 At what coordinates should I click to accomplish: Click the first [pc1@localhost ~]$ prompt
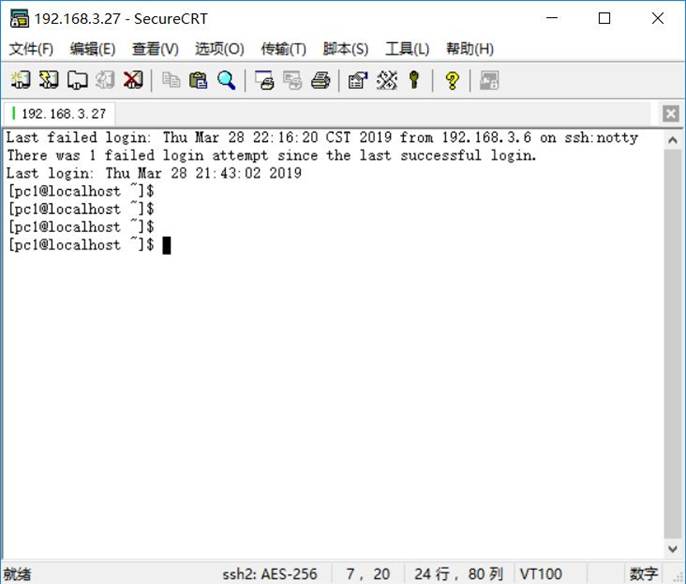click(x=81, y=191)
